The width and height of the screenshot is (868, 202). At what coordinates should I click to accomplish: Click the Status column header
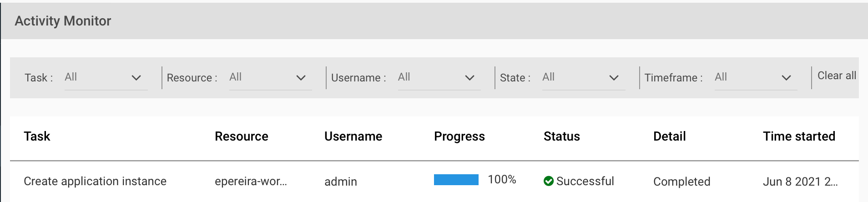pyautogui.click(x=562, y=136)
